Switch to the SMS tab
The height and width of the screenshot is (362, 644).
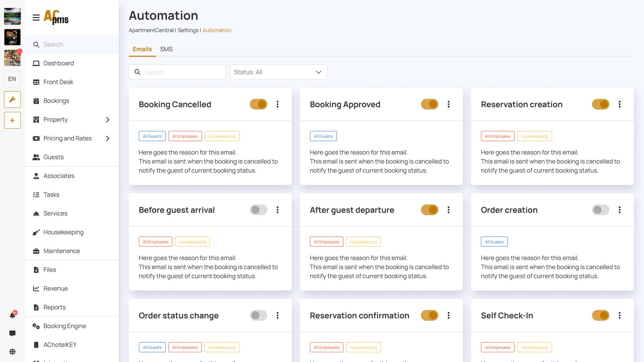166,49
